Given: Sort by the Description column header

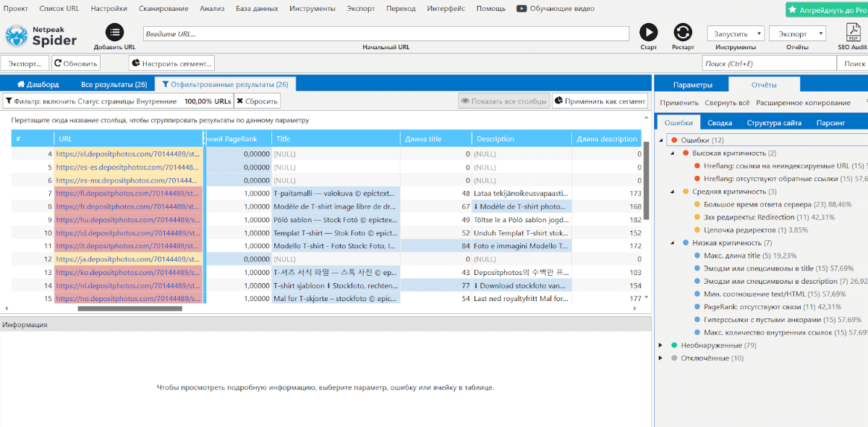Looking at the screenshot, I should [522, 138].
